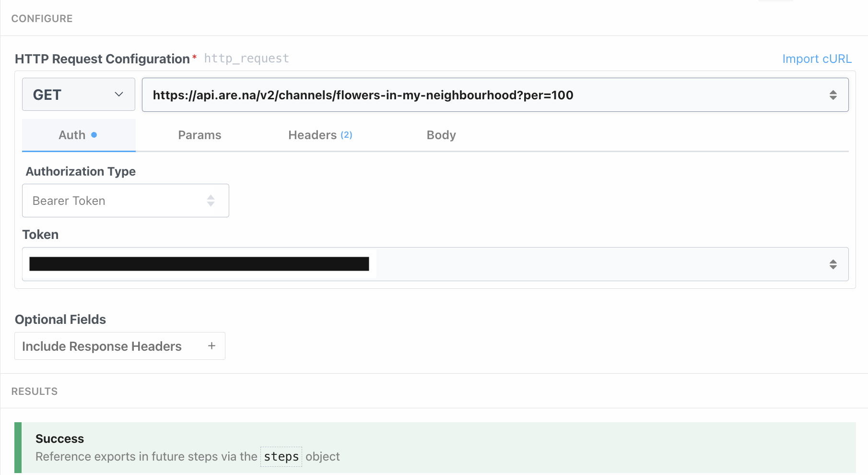The width and height of the screenshot is (868, 475).
Task: Select the Auth tab
Action: (x=72, y=135)
